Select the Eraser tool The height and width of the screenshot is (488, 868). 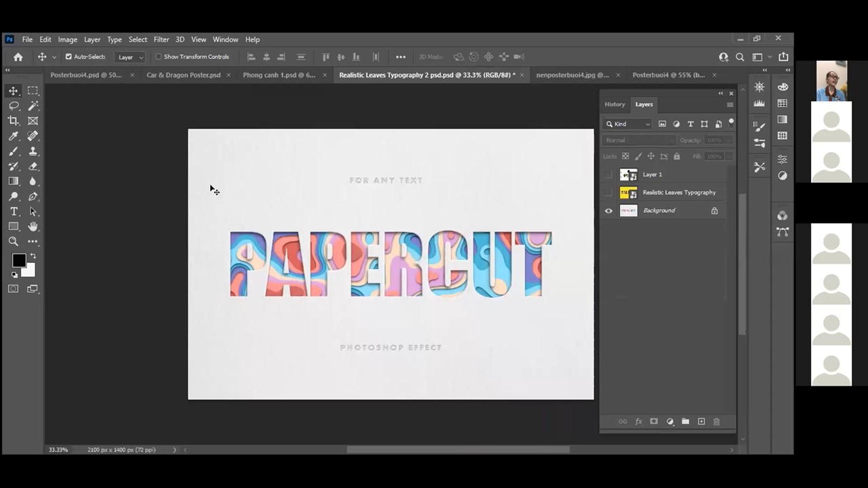(33, 166)
